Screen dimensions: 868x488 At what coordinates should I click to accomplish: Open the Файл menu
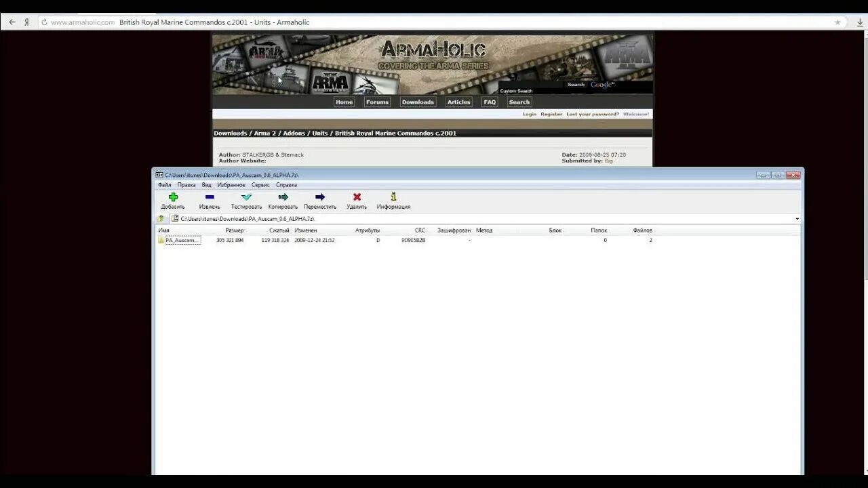point(165,185)
